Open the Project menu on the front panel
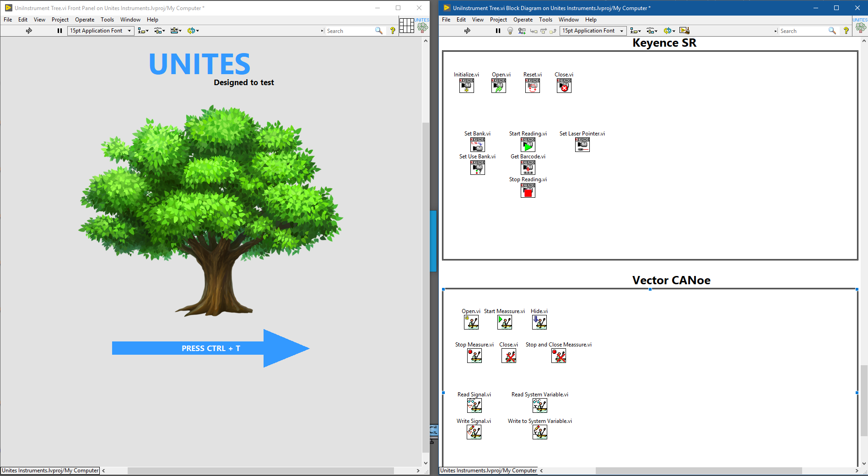868x476 pixels. (x=60, y=19)
